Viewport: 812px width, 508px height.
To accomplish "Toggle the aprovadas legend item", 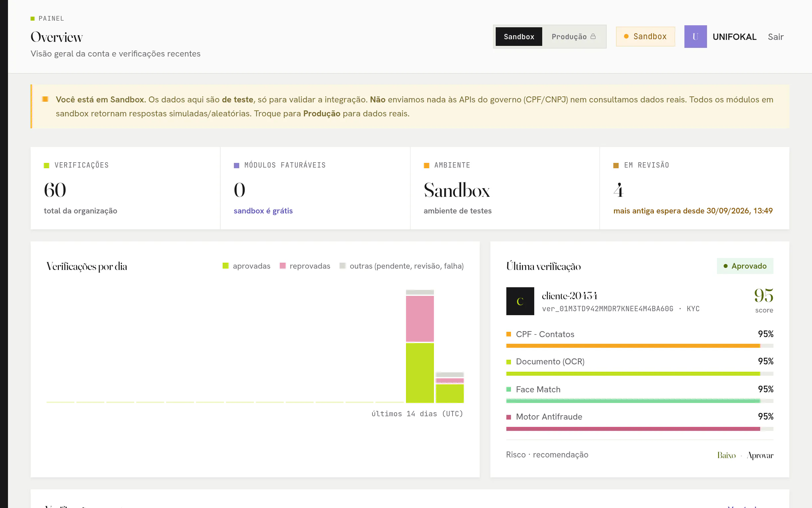I will tap(247, 266).
